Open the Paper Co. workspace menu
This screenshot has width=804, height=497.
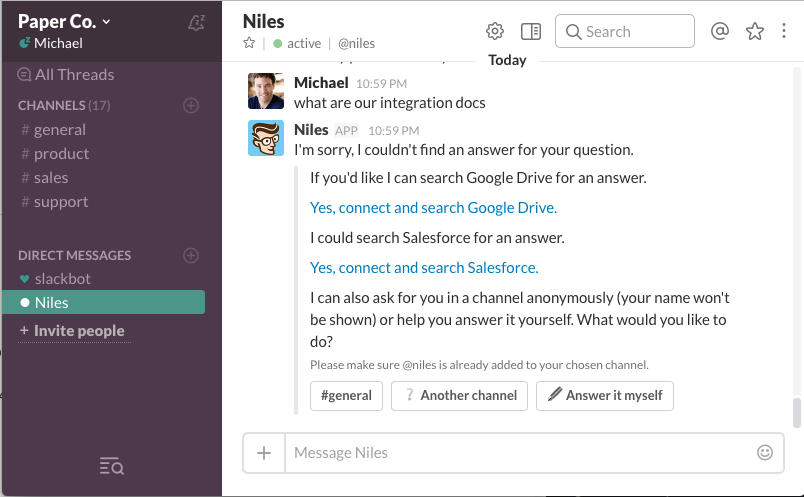point(64,22)
